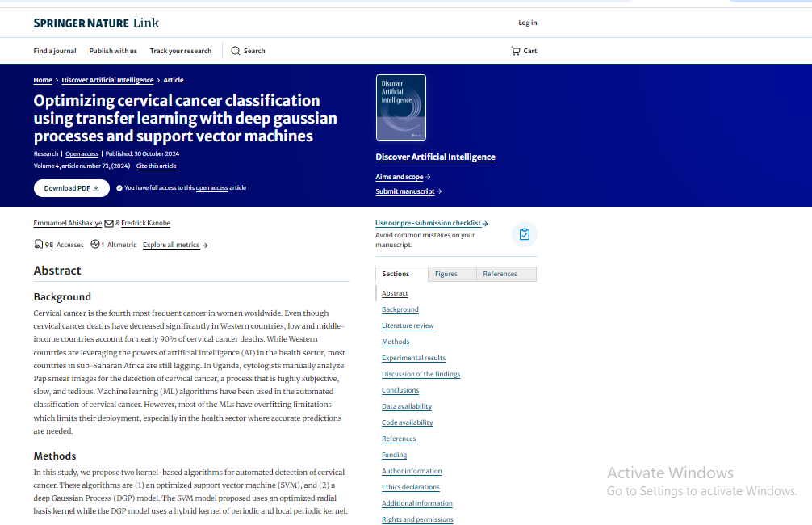
Task: Switch to the Figures tab
Action: pyautogui.click(x=446, y=274)
